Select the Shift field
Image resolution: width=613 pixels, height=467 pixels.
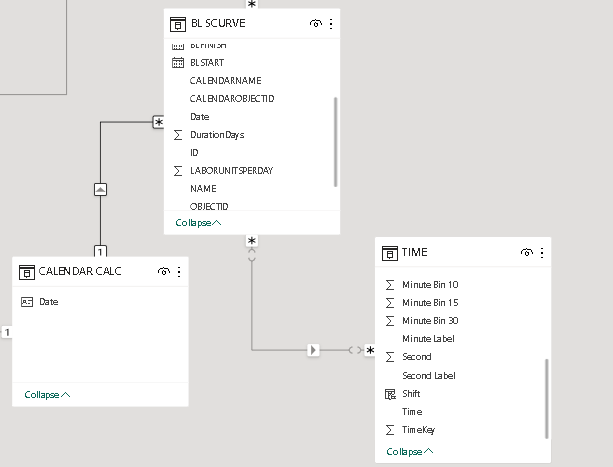[411, 394]
